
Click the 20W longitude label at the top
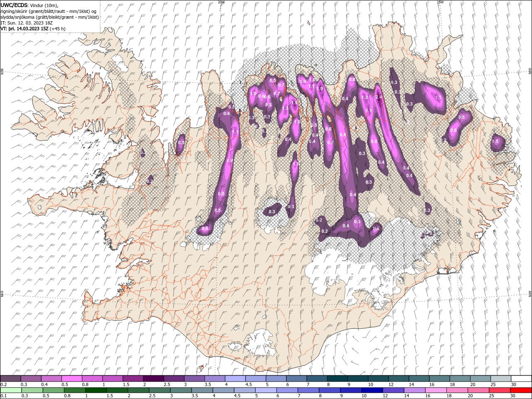click(x=221, y=2)
